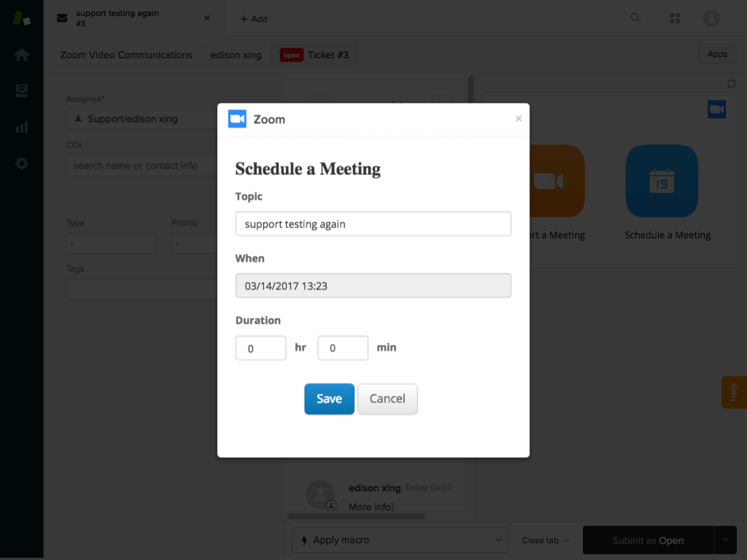
Task: Open the user profile avatar
Action: 711,19
